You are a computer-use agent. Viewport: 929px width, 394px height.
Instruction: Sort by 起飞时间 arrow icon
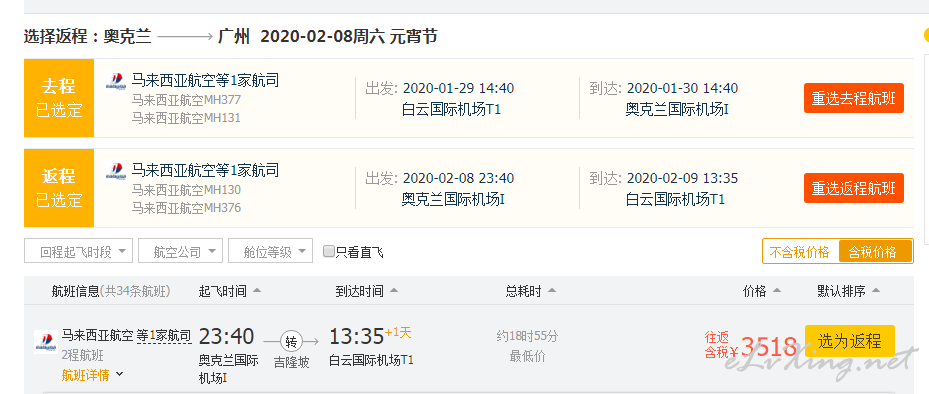[257, 291]
